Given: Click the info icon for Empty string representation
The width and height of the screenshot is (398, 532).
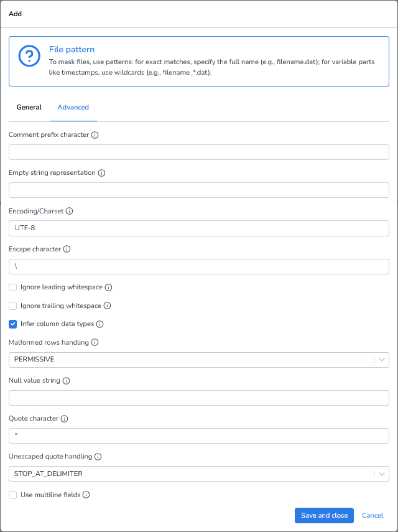Looking at the screenshot, I should 102,173.
